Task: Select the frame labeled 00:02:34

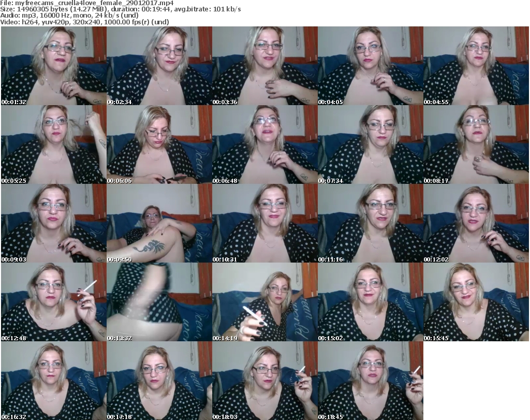Action: (x=159, y=66)
